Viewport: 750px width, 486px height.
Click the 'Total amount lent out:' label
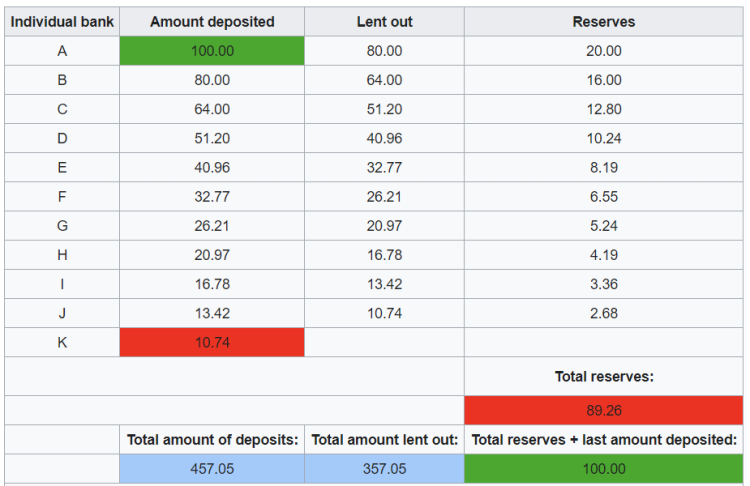click(384, 439)
